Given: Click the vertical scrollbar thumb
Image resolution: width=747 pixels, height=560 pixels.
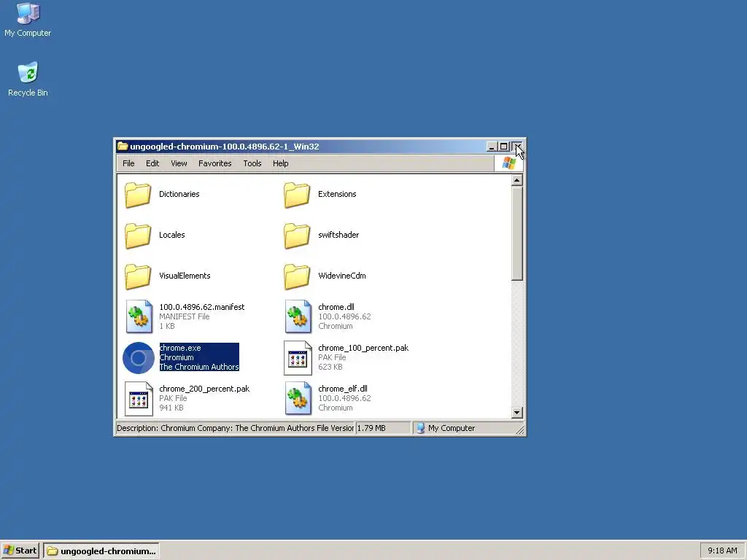Looking at the screenshot, I should click(x=517, y=233).
